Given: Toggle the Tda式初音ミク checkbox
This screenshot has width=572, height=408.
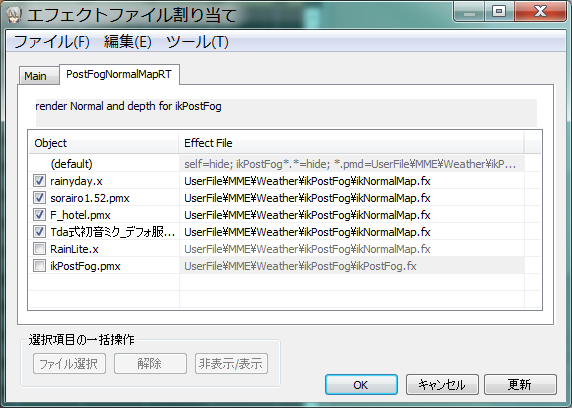Looking at the screenshot, I should click(39, 232).
